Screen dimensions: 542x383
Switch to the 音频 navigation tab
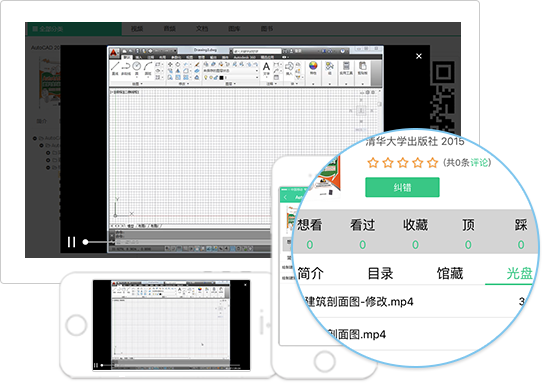[x=169, y=29]
